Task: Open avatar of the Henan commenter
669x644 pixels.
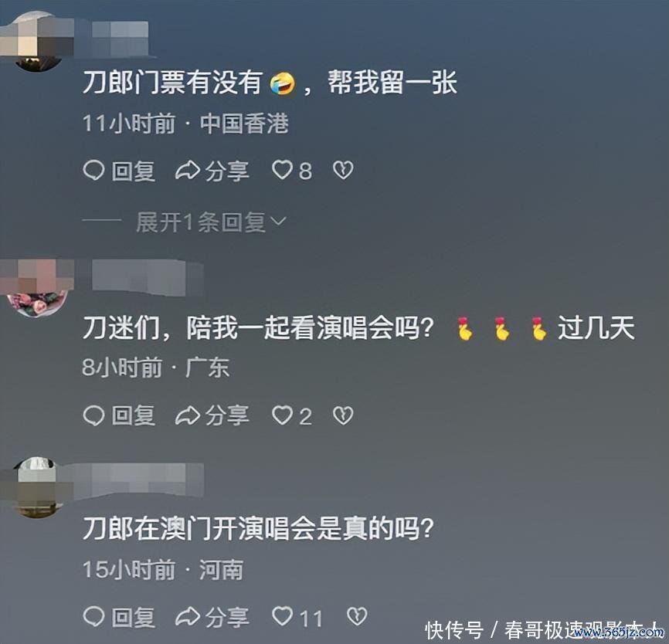Action: [38, 487]
